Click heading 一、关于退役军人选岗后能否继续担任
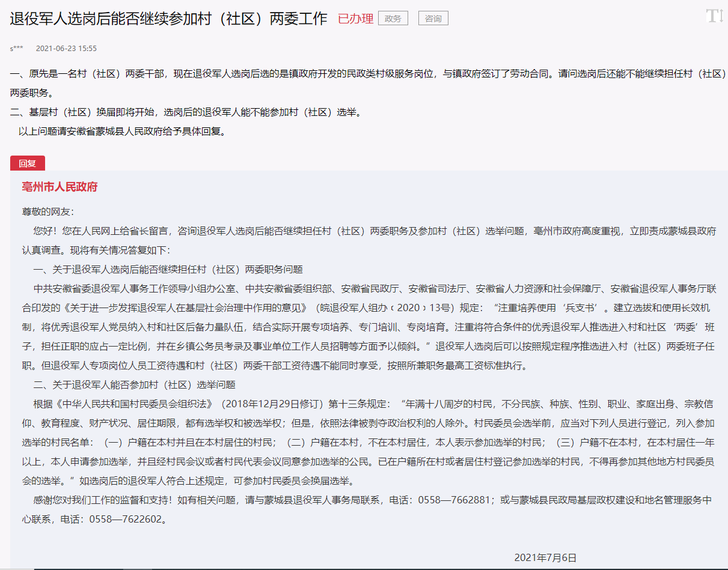This screenshot has width=728, height=570. point(168,269)
